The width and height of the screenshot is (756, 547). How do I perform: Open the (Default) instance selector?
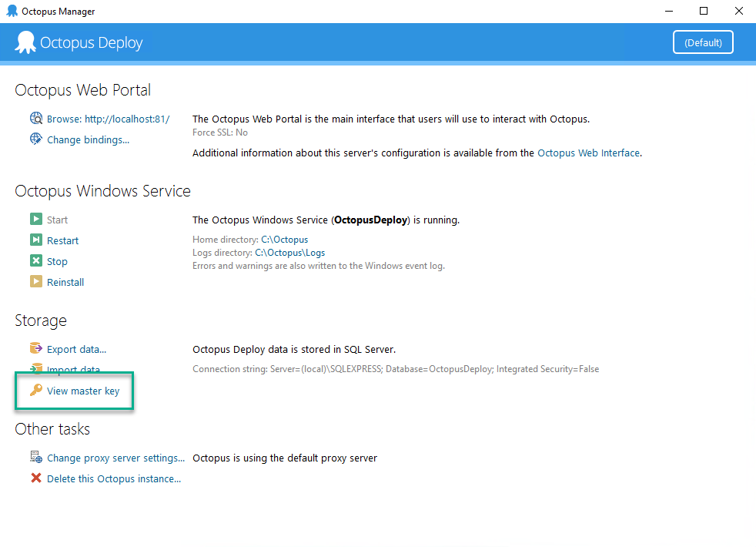point(703,42)
